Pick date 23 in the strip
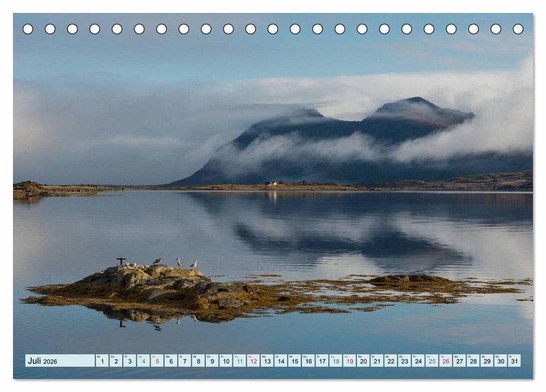The image size is (546, 392). click(x=405, y=361)
